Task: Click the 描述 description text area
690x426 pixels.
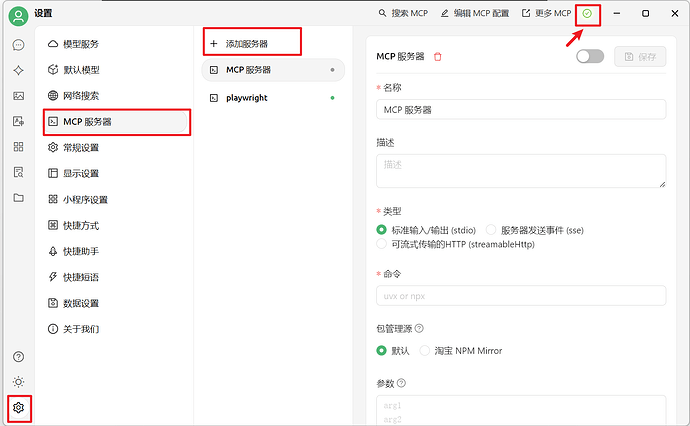Action: coord(521,171)
